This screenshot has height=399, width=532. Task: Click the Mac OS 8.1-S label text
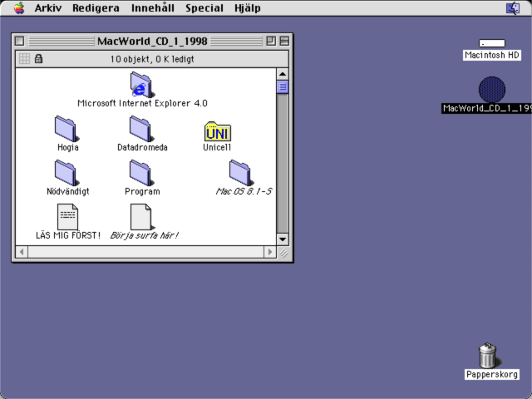pyautogui.click(x=244, y=191)
